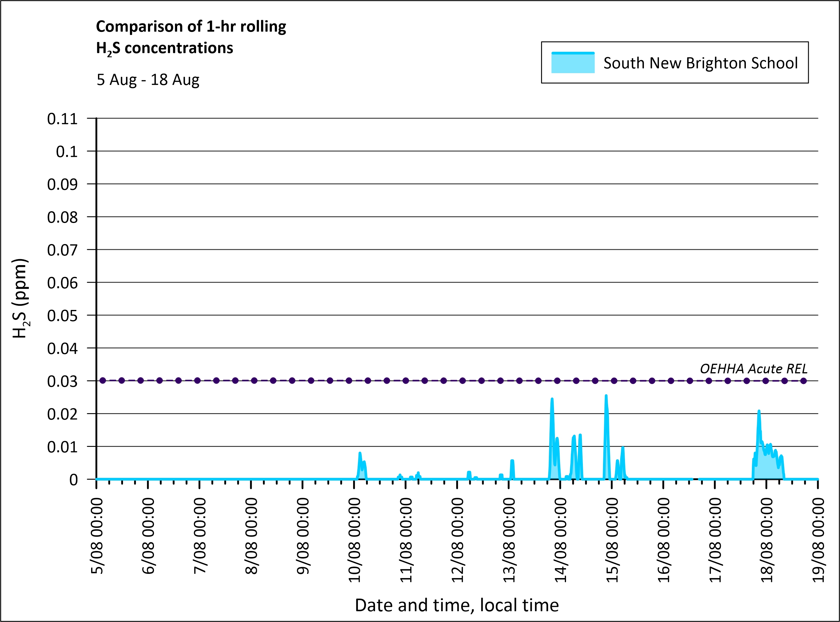Click the peak just before 15/08 00:00
The image size is (840, 622).
[606, 397]
